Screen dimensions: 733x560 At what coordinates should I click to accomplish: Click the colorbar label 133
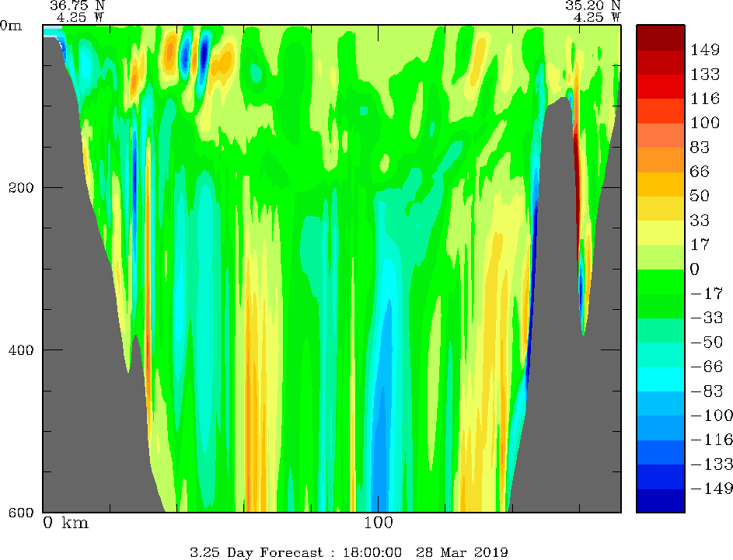pos(704,74)
